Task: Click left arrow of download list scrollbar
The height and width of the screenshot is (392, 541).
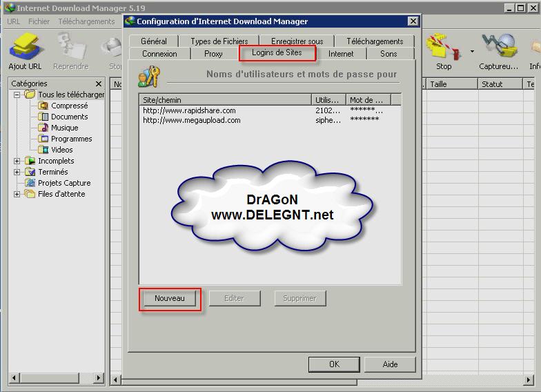Action: (x=115, y=380)
